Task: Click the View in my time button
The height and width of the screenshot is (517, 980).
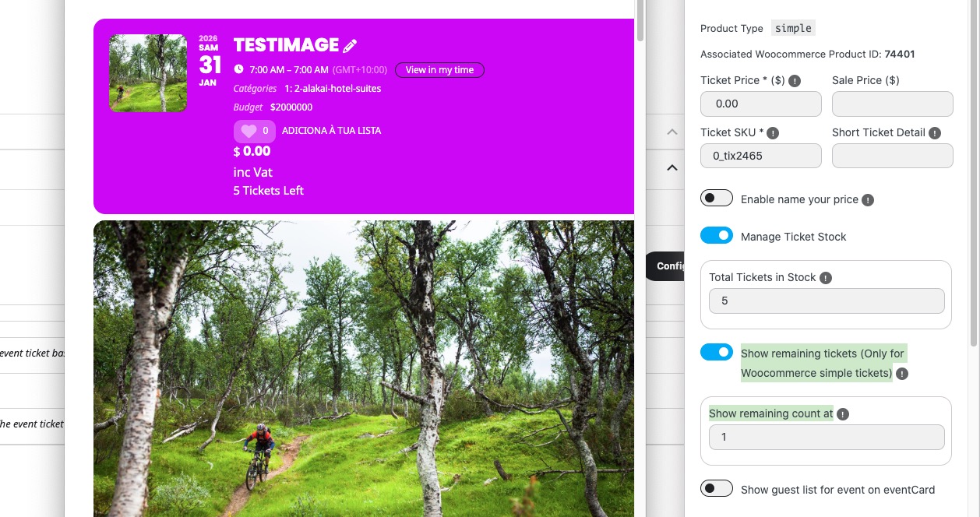Action: [439, 70]
